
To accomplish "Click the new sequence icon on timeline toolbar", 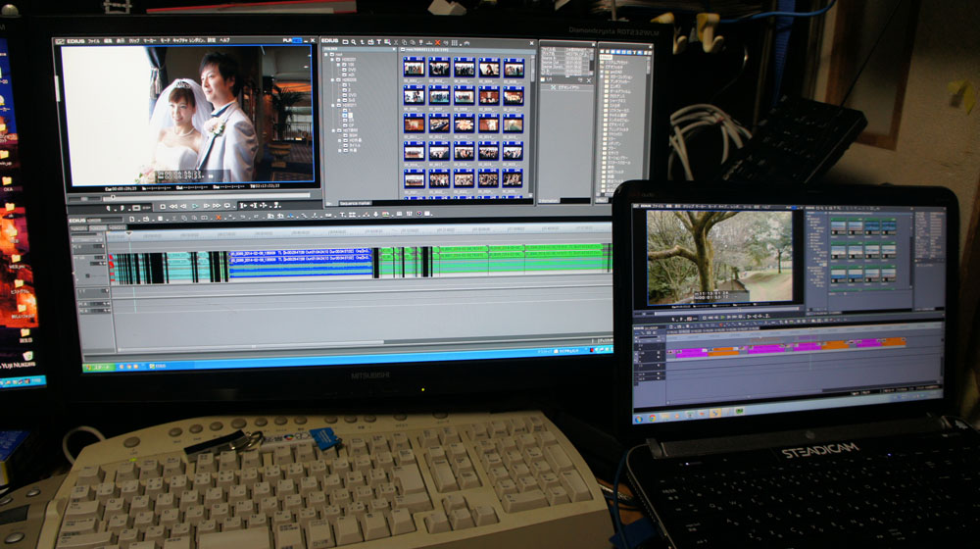I will (x=132, y=219).
